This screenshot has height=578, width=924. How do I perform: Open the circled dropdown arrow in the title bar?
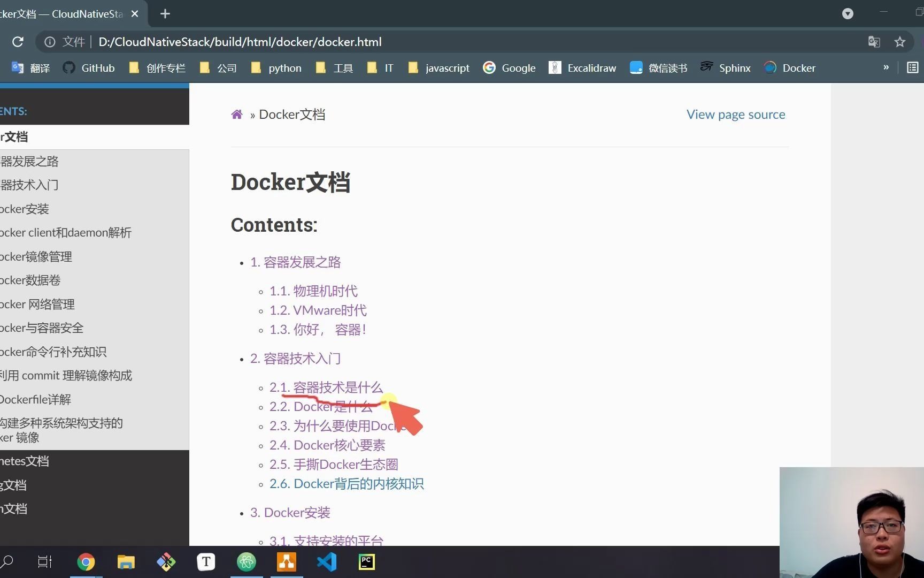pyautogui.click(x=848, y=14)
